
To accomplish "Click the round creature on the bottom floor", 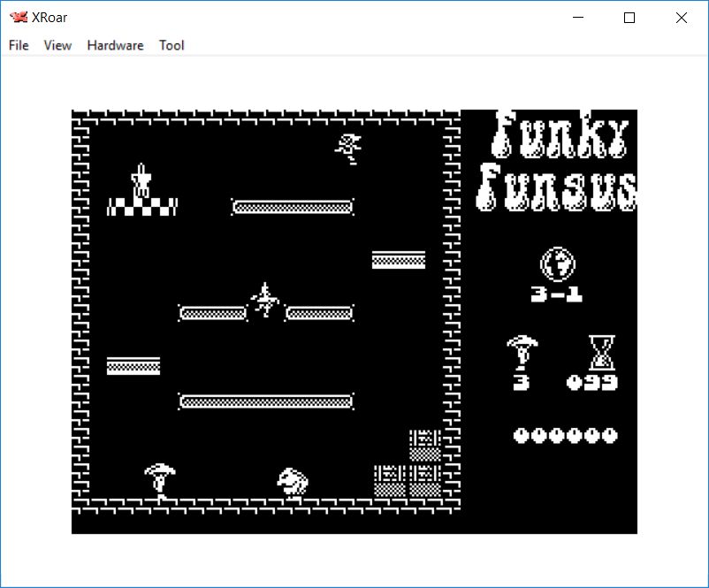I will [293, 482].
